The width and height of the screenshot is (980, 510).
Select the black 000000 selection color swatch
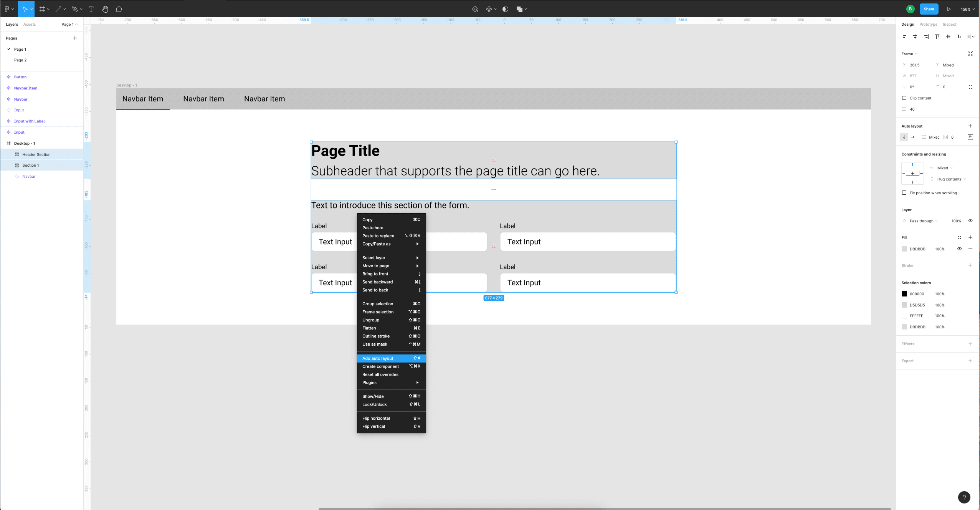click(904, 294)
